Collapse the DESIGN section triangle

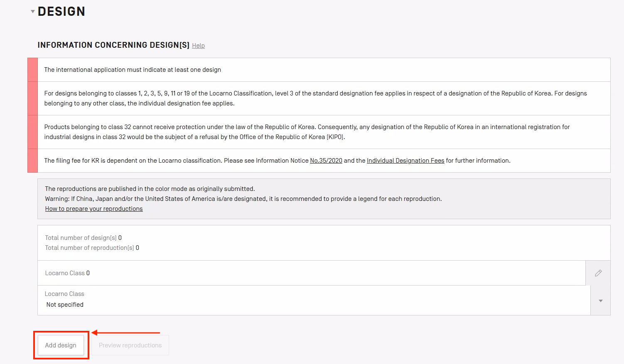pyautogui.click(x=33, y=12)
